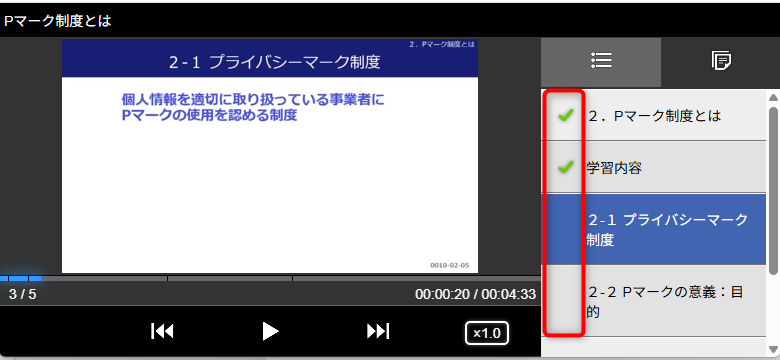
Task: Click the green checkmark beside '学習内容'
Action: (565, 168)
